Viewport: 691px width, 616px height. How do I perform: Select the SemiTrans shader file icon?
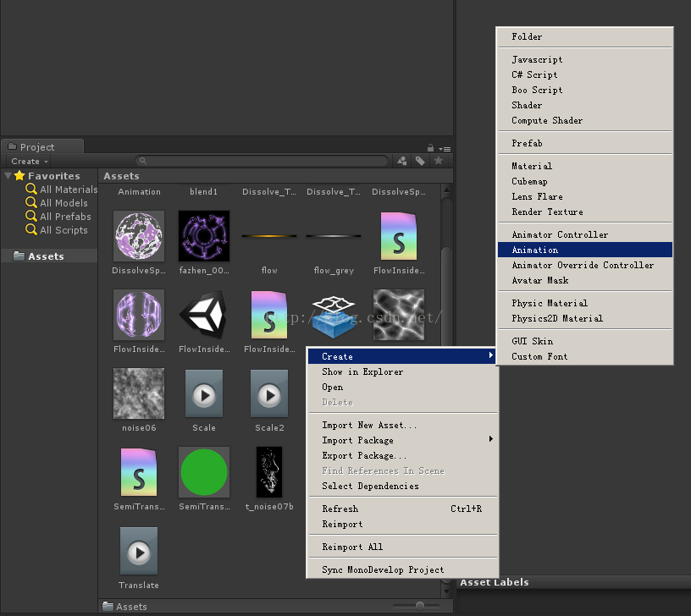(139, 472)
